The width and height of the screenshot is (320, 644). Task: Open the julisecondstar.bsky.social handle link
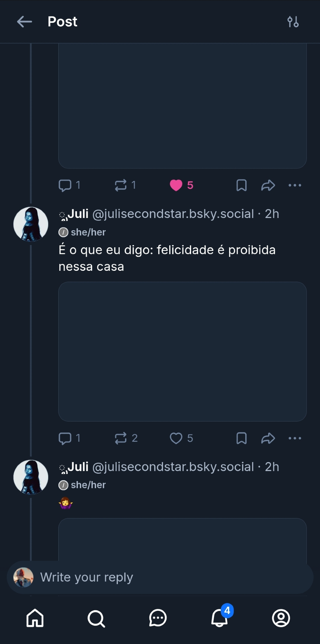click(x=173, y=214)
